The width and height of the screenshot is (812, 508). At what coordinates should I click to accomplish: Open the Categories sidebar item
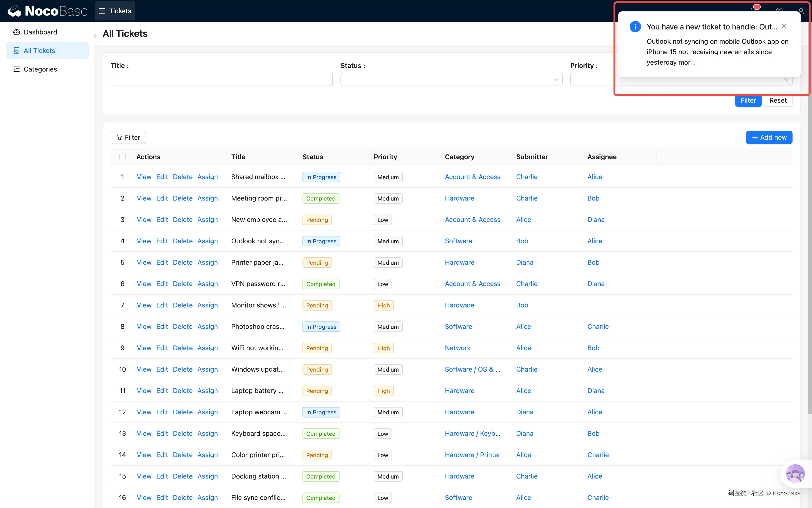coord(40,69)
